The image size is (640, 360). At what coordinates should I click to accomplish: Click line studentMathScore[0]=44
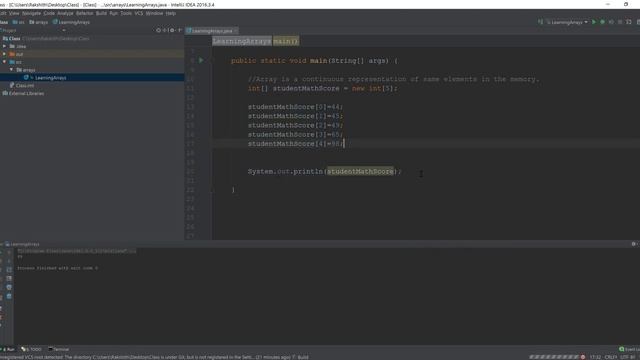[295, 107]
